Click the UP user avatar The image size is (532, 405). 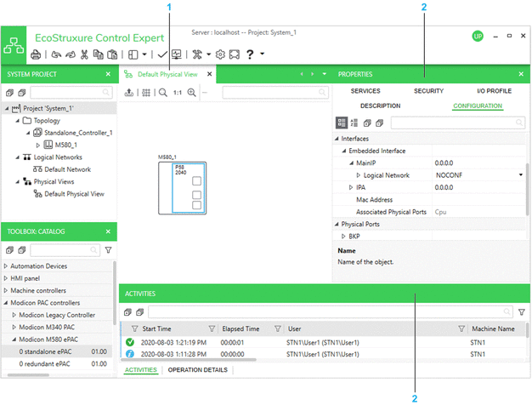tap(478, 36)
